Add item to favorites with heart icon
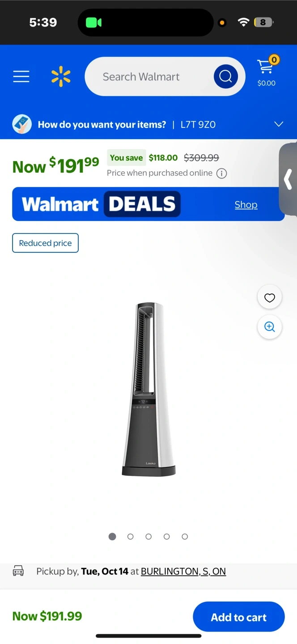This screenshot has width=297, height=644. click(x=270, y=298)
